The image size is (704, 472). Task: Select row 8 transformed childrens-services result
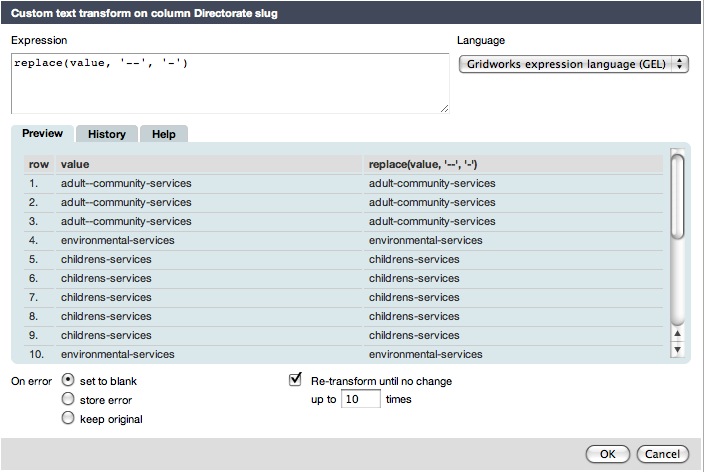[x=414, y=316]
